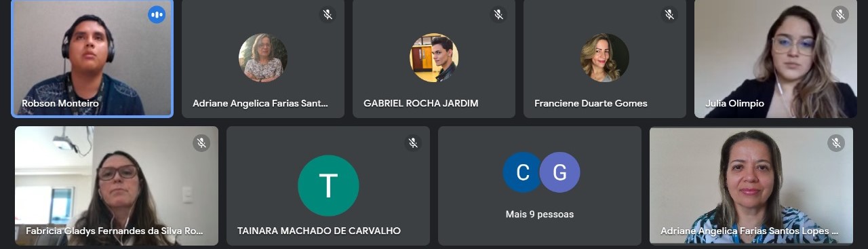Click muted mic icon on Adriane Angelica Farias Santos Lopes video
This screenshot has width=868, height=249.
pos(836,142)
